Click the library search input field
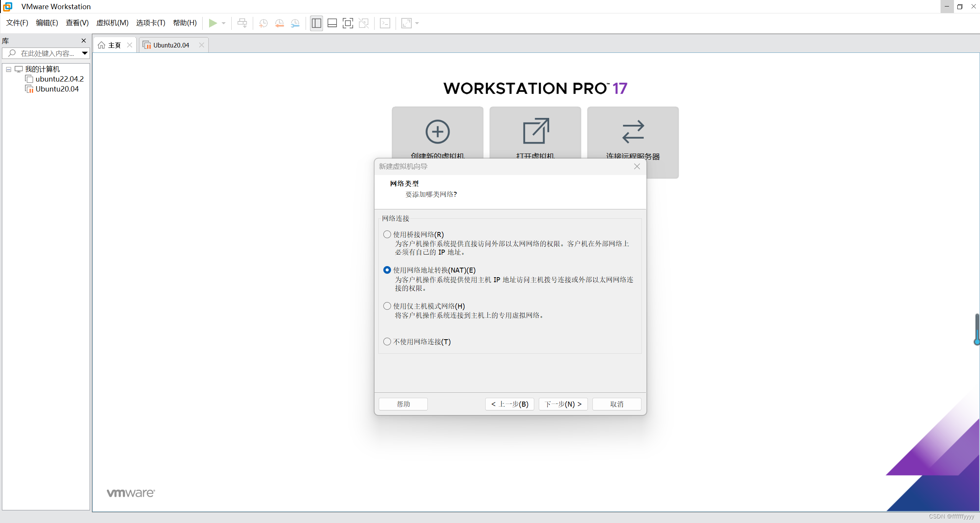 (47, 53)
